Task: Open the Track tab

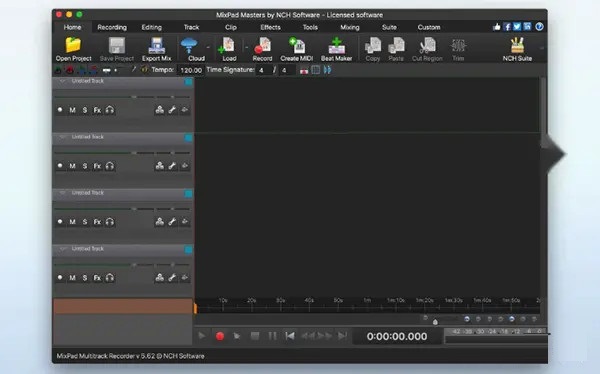Action: [191, 27]
